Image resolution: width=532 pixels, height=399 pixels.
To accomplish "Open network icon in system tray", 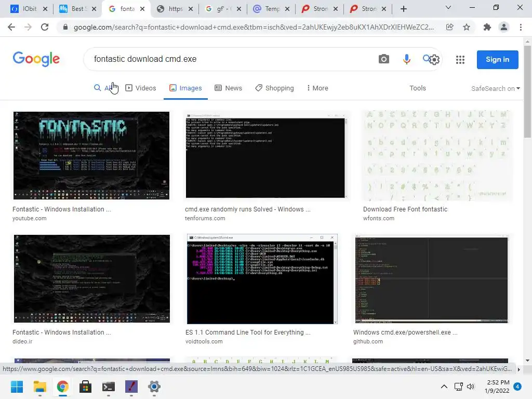I will pos(458,387).
